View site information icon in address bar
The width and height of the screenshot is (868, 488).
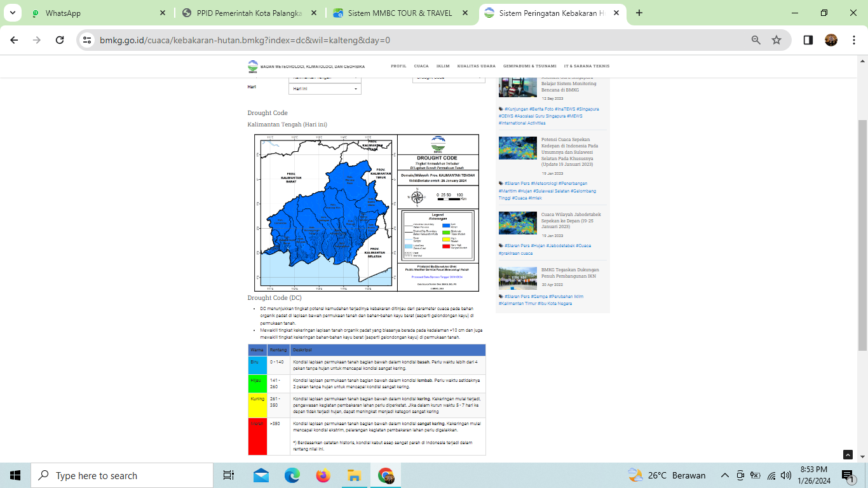(x=88, y=40)
